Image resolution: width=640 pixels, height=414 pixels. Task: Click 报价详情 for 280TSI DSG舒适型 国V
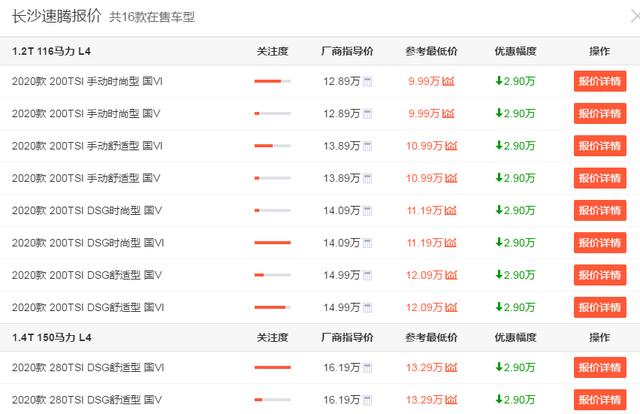tap(600, 400)
